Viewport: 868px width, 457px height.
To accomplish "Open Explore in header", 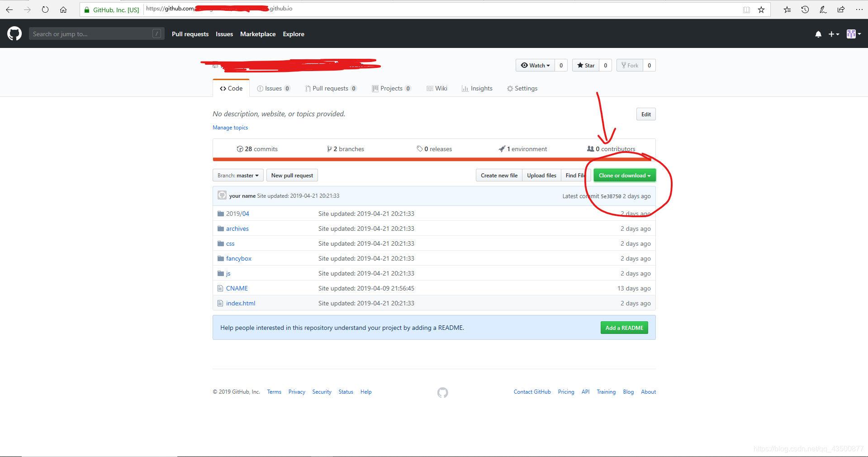I will (x=294, y=34).
